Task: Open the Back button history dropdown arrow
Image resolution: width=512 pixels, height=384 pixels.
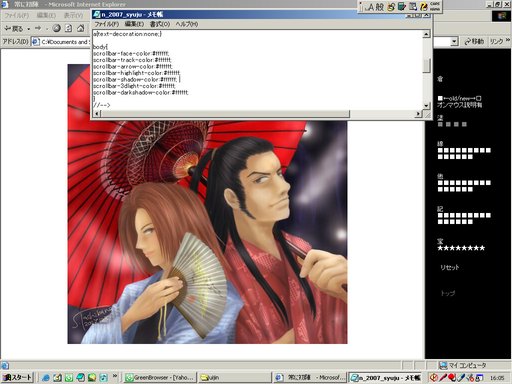Action: [28, 29]
